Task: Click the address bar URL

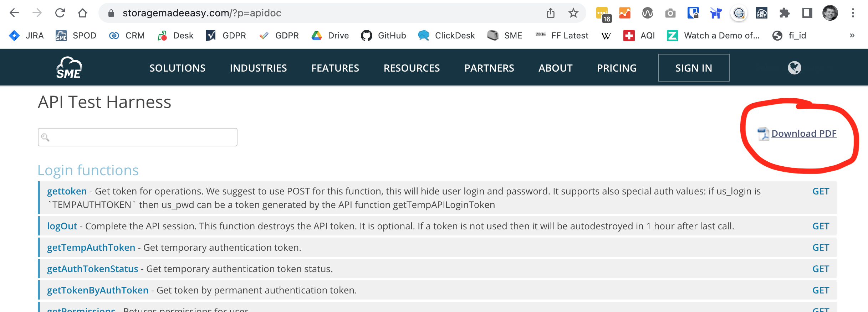Action: [x=202, y=13]
